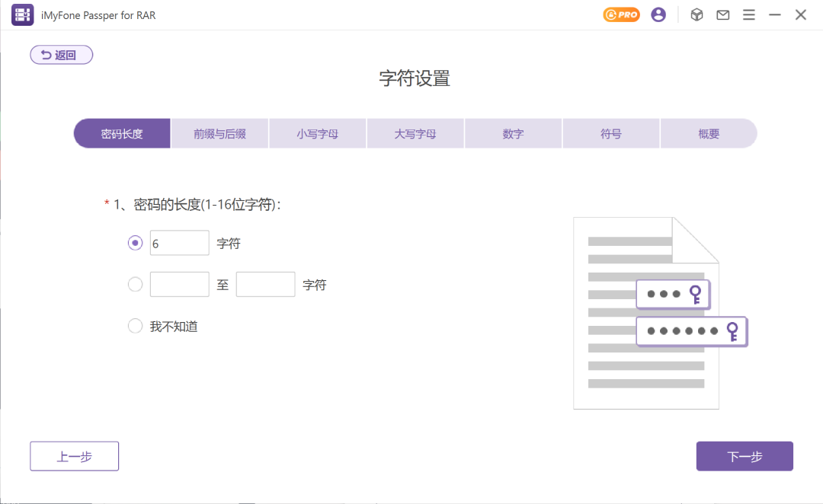Switch to the 符号 tab

pos(610,133)
